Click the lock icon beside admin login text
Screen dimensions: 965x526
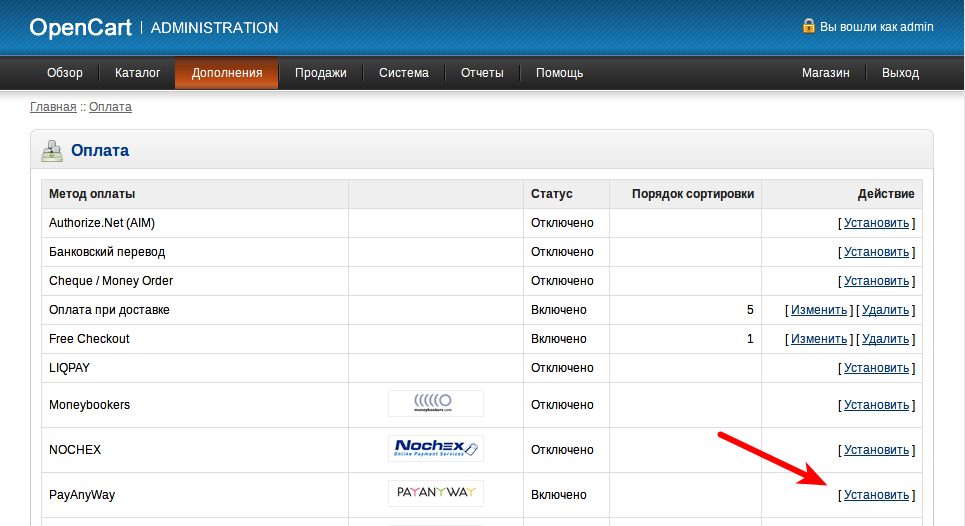[x=809, y=26]
